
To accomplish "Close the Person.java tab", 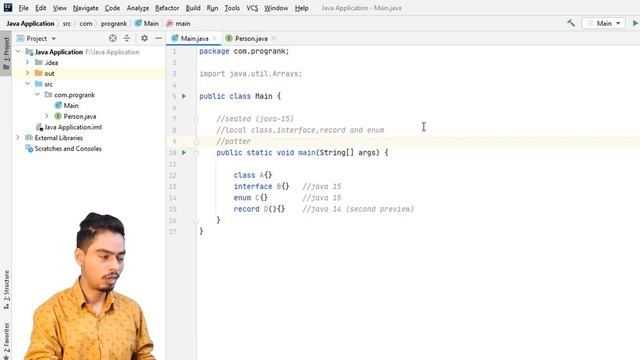I will point(273,38).
